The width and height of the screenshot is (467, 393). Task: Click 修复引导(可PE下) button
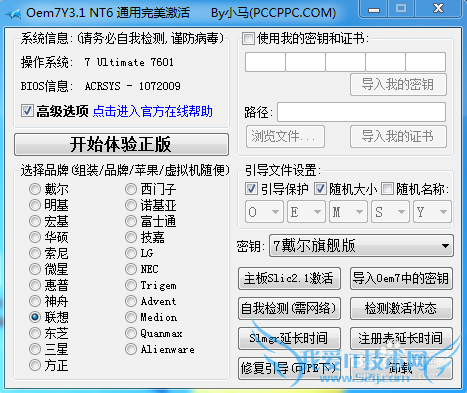coord(289,368)
